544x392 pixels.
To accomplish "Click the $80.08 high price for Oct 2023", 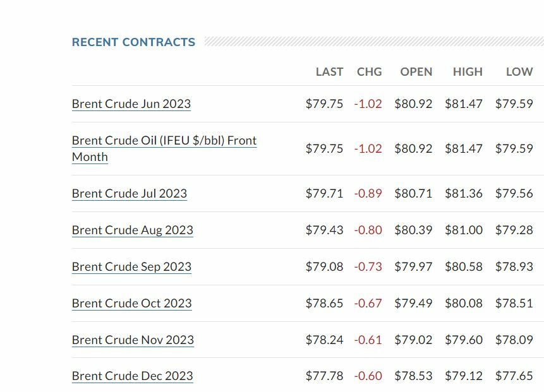I will (x=463, y=304).
